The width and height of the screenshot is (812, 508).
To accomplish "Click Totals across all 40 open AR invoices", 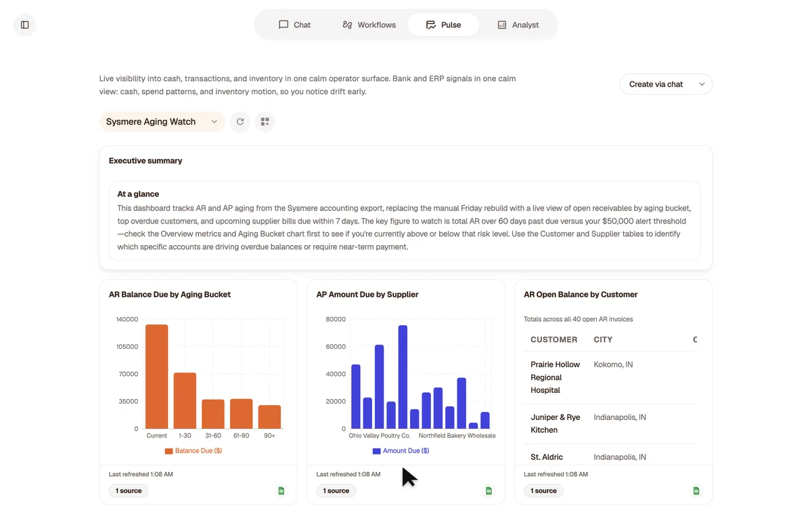I will (579, 319).
